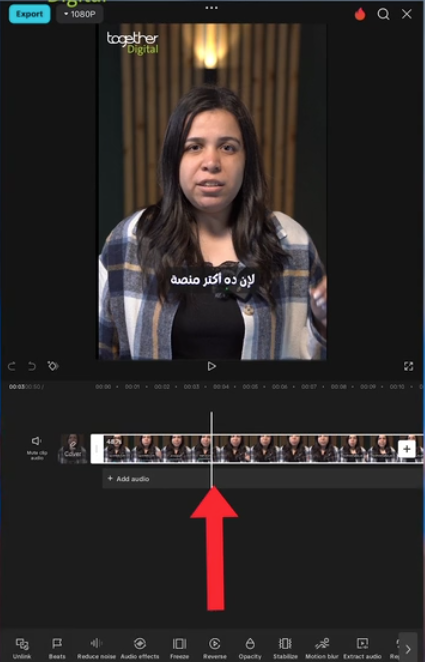Click the Export button
The width and height of the screenshot is (425, 662).
[30, 14]
